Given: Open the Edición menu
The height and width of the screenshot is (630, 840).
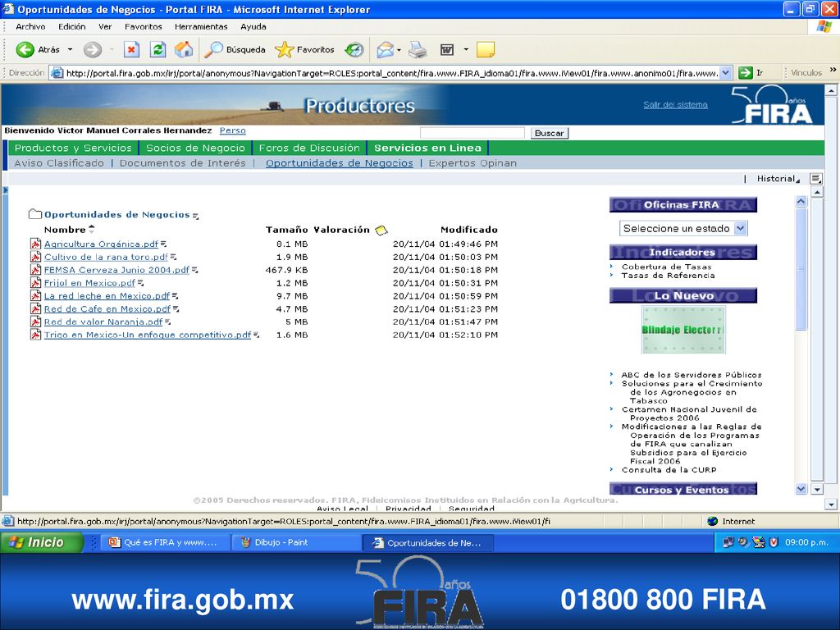Looking at the screenshot, I should 72,26.
